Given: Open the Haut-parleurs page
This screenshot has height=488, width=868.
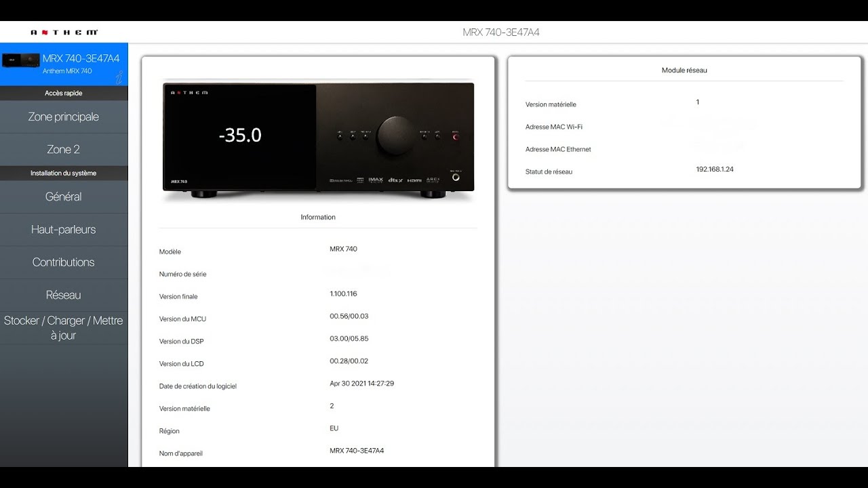Looking at the screenshot, I should (x=64, y=229).
